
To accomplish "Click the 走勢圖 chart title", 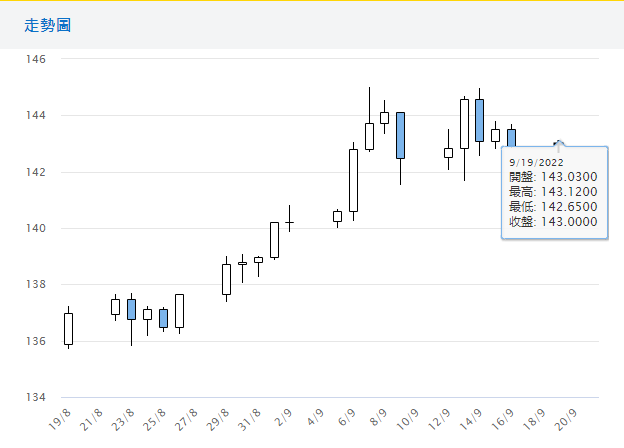I will (48, 24).
